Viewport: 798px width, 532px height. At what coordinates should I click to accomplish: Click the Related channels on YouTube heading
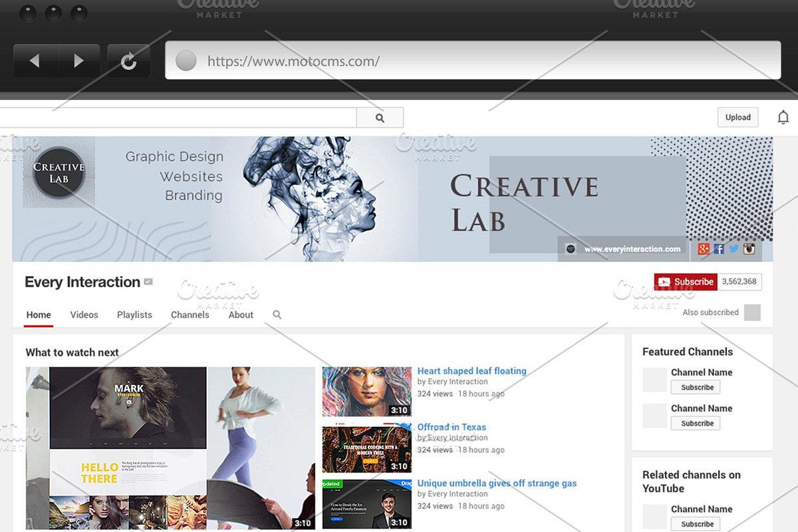click(692, 481)
